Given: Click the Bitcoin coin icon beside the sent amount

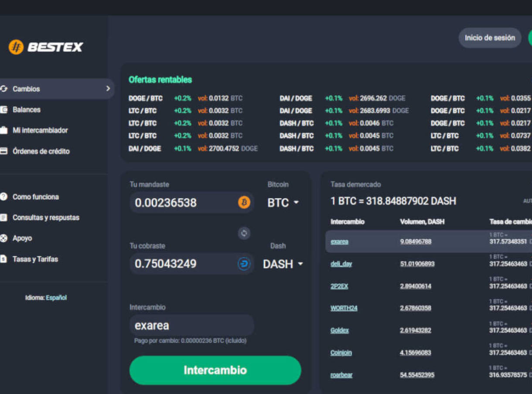Looking at the screenshot, I should pyautogui.click(x=244, y=202).
